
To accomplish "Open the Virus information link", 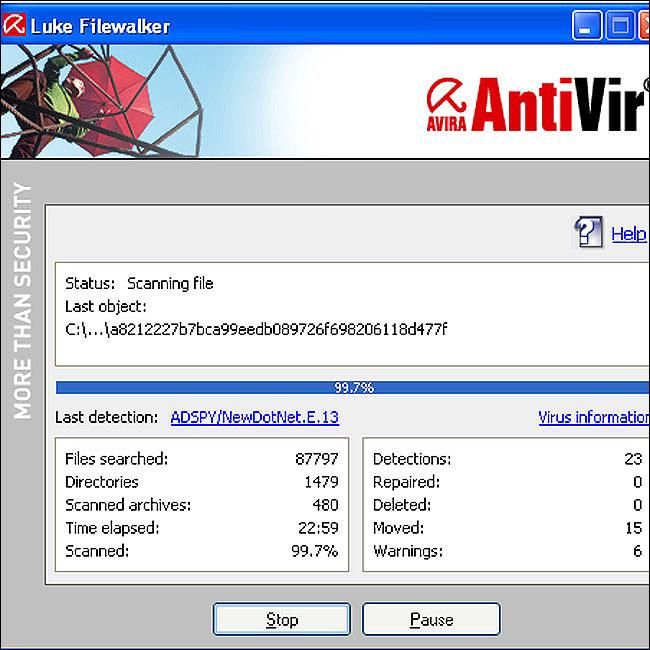I will 594,417.
